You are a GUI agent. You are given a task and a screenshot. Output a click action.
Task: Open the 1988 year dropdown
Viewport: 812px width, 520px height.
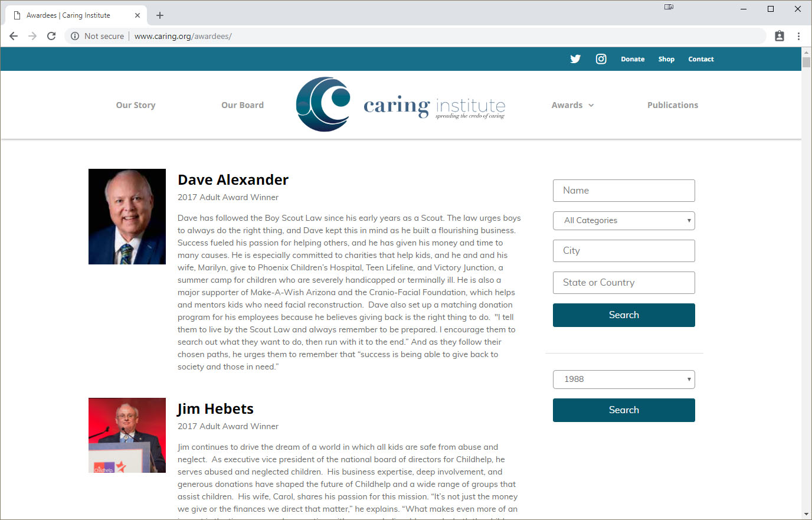pyautogui.click(x=624, y=380)
